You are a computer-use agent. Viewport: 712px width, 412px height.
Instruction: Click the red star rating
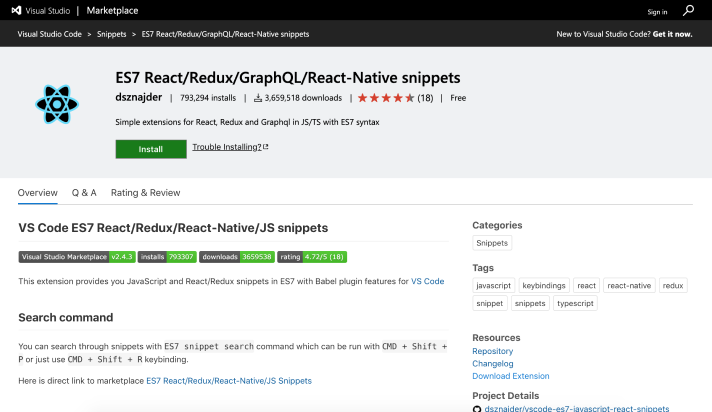386,98
